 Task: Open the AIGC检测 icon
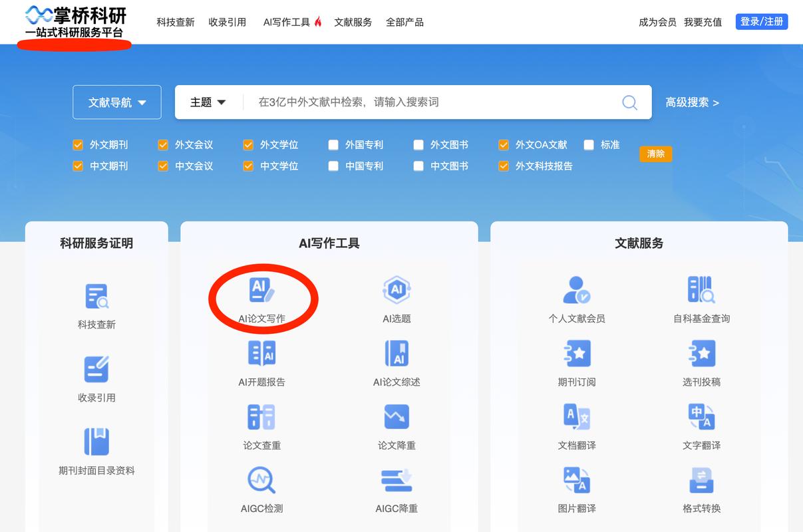261,480
